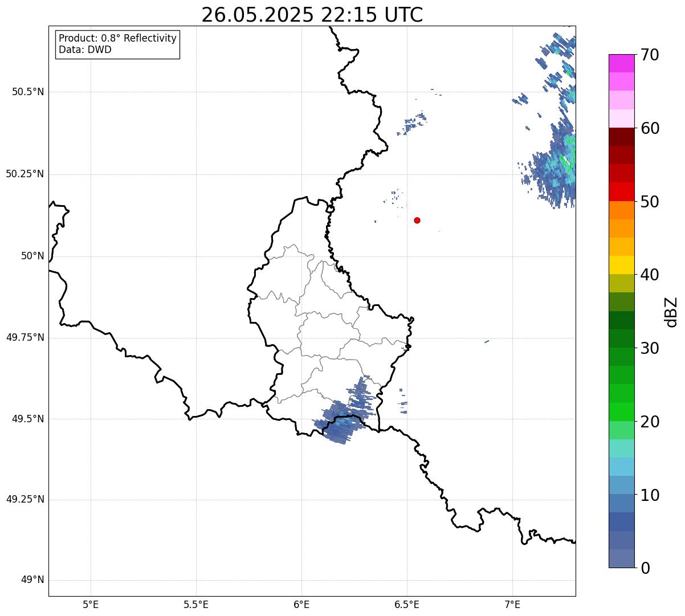Click the 6.5°E longitude label
The height and width of the screenshot is (616, 685).
coord(407,605)
